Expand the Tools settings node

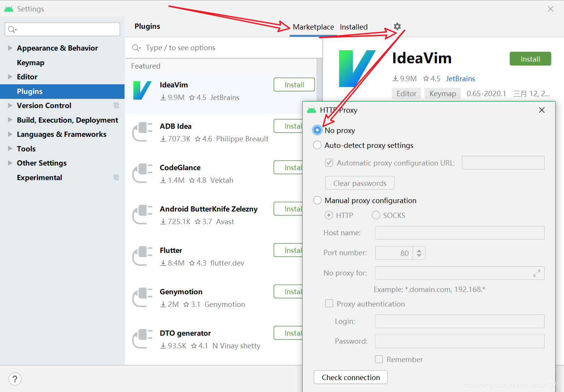pyautogui.click(x=10, y=149)
